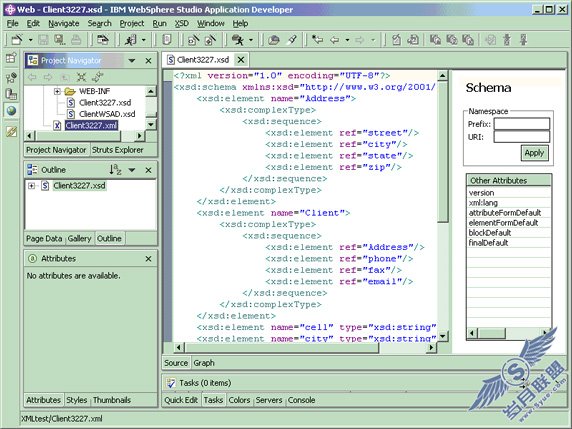Screen dimensions: 572x429
Task: Click the Save As toolbar icon
Action: [x=59, y=39]
